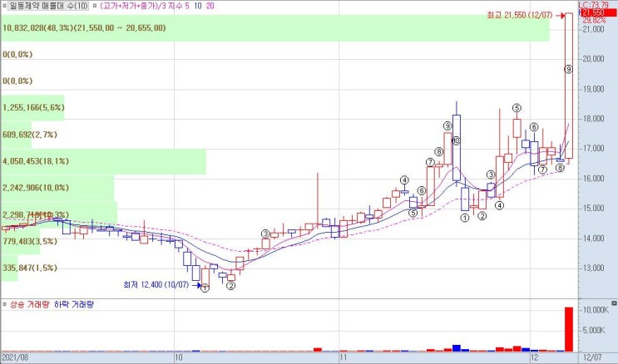Click the 1,255,166(5.6%) volume profile row

tap(32, 107)
